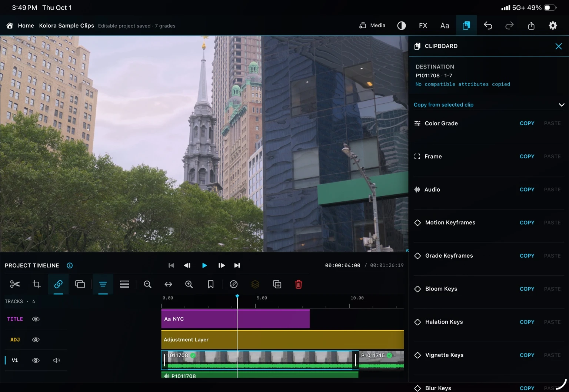
Task: Step forward one frame
Action: (222, 265)
